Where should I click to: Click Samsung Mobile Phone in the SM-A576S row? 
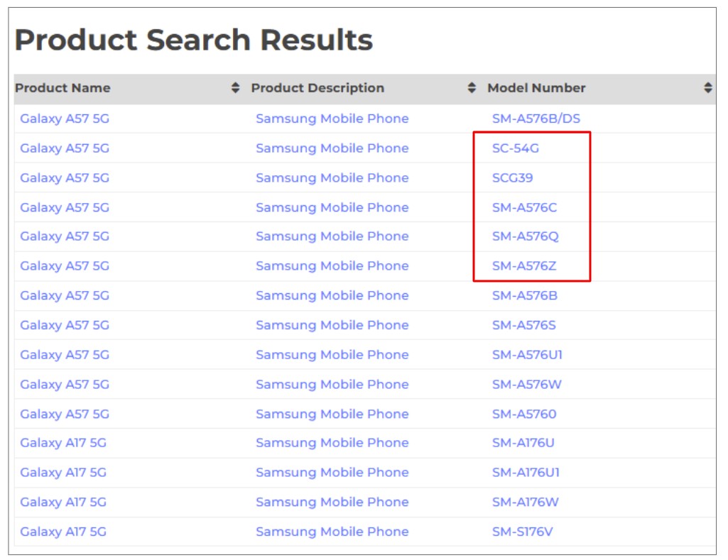click(x=332, y=325)
